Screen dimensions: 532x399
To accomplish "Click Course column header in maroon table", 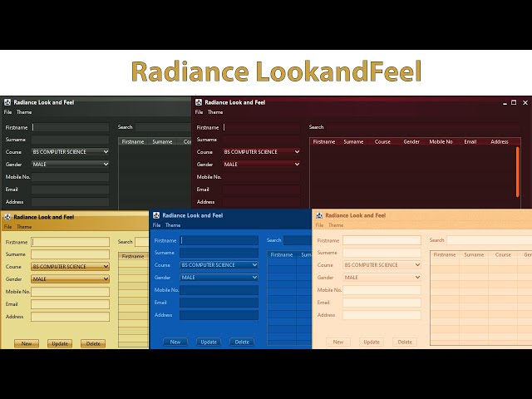I will click(382, 141).
